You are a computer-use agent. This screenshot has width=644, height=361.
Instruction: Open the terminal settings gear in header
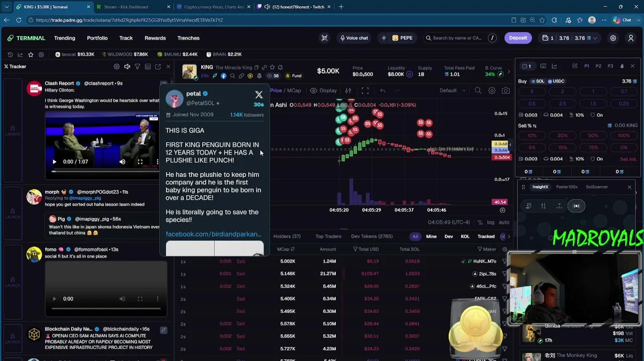pyautogui.click(x=613, y=38)
